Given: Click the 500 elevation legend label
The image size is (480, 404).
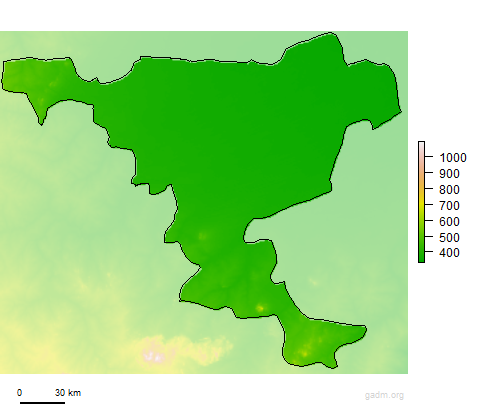Looking at the screenshot, I should click(449, 238).
